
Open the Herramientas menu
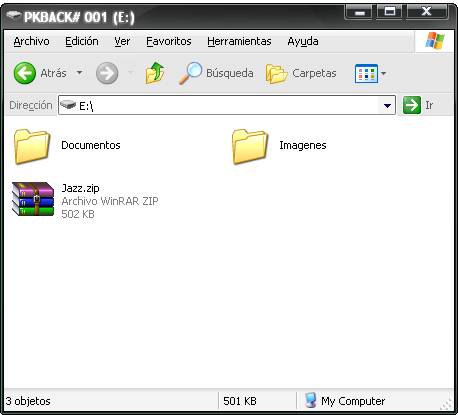(x=239, y=41)
